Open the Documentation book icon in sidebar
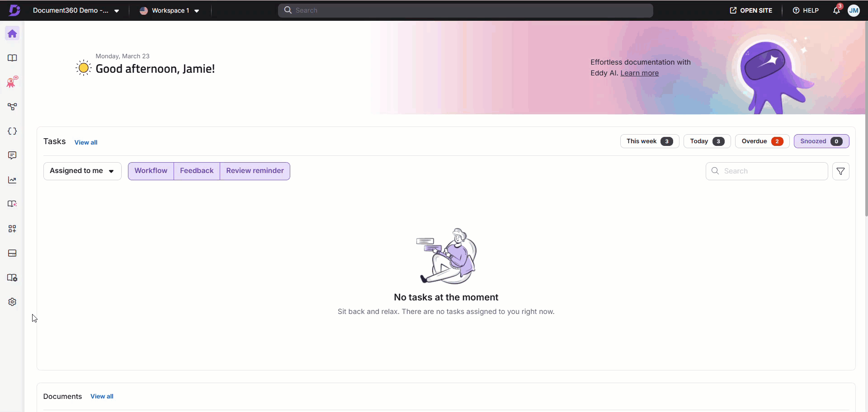 pos(12,58)
